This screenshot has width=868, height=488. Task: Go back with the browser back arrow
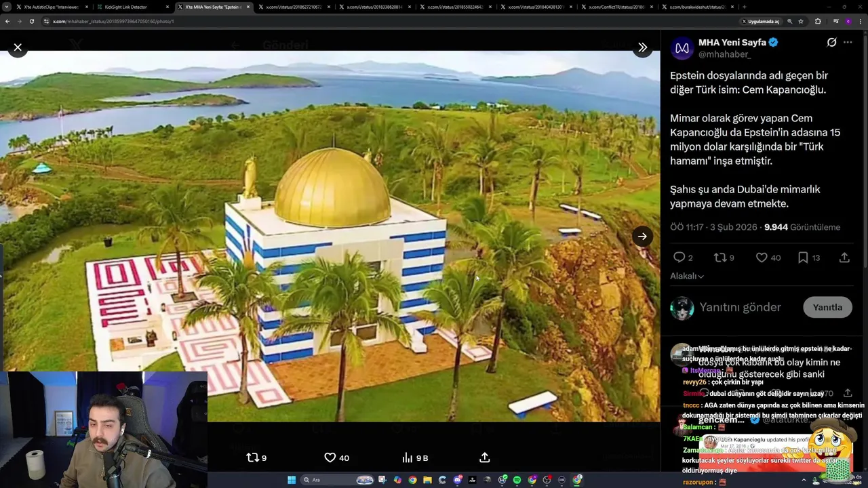click(x=7, y=21)
